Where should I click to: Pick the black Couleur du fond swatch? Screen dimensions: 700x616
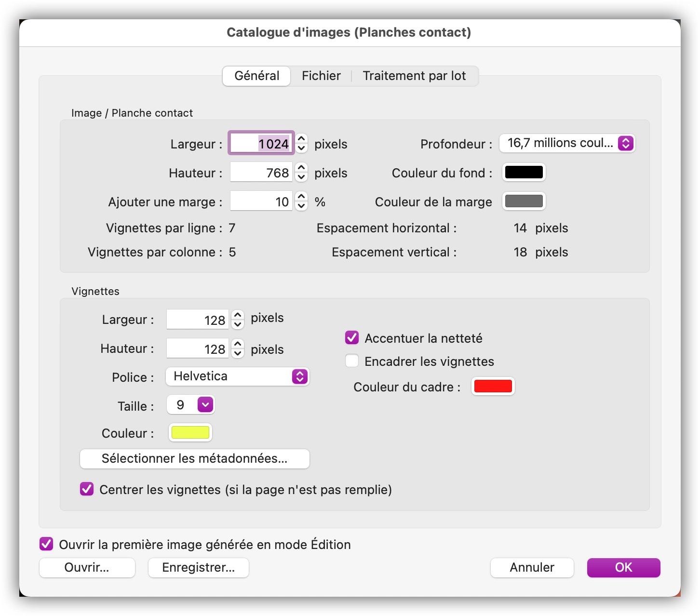[x=524, y=172]
